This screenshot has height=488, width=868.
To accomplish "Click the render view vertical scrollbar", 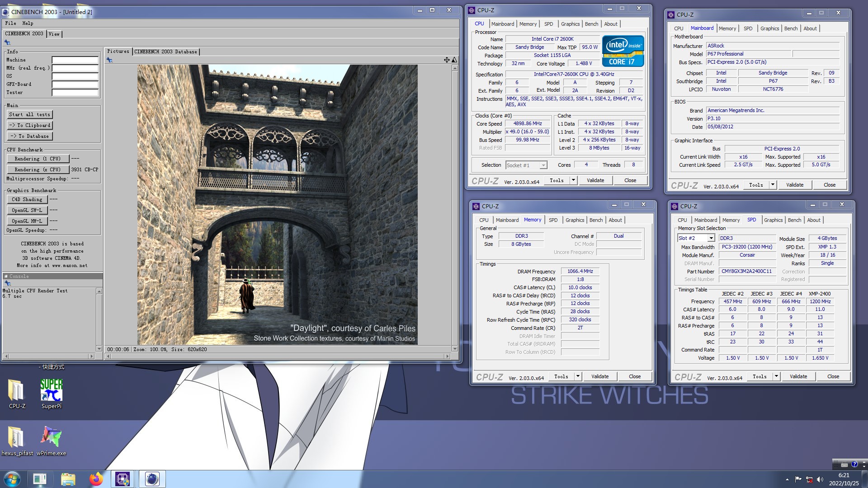I will tap(454, 208).
